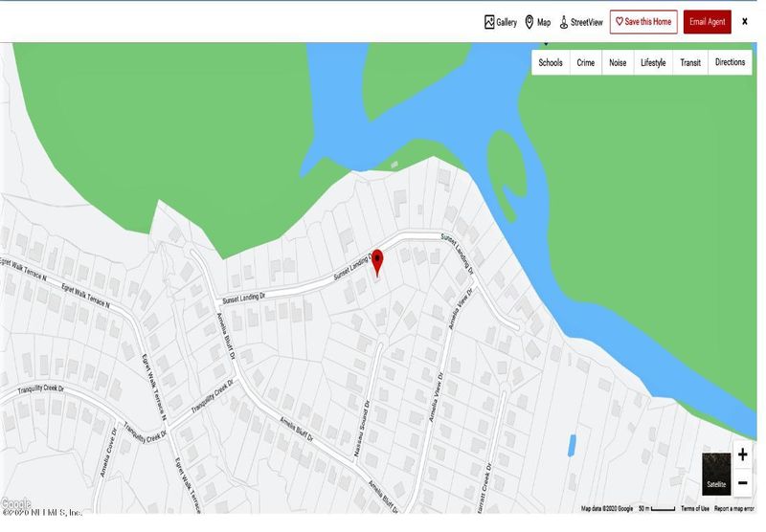Click the red property location marker
This screenshot has width=766, height=532.
pos(377,262)
